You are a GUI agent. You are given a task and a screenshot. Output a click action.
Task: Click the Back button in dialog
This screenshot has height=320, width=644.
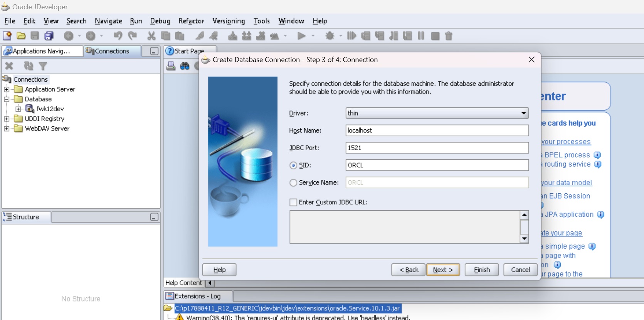[x=409, y=270]
